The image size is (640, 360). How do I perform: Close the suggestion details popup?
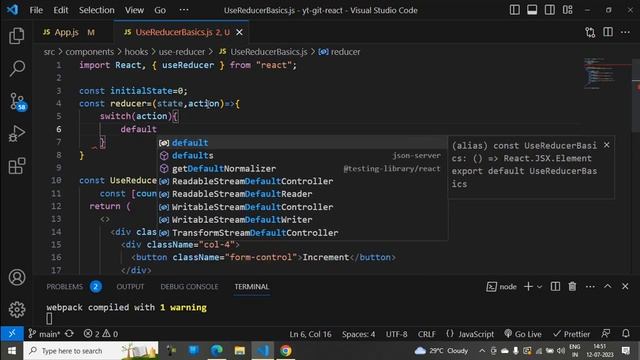tap(607, 145)
